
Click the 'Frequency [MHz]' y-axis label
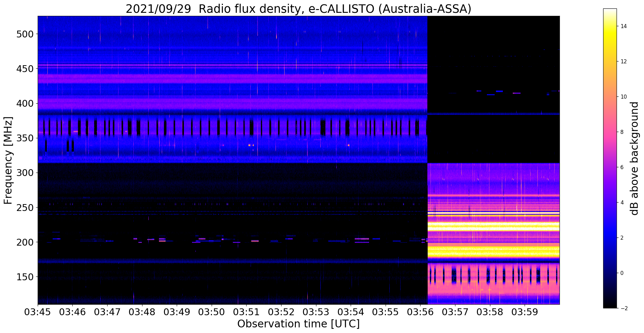(8, 160)
